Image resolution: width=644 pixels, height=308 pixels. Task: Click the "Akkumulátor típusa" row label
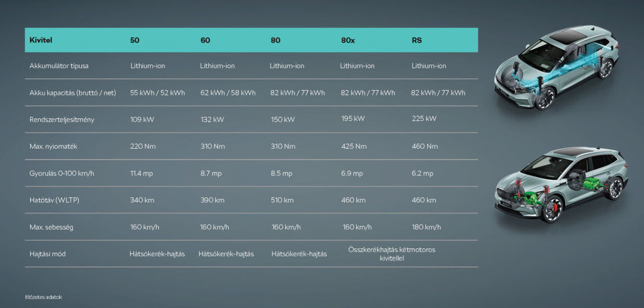coord(59,66)
